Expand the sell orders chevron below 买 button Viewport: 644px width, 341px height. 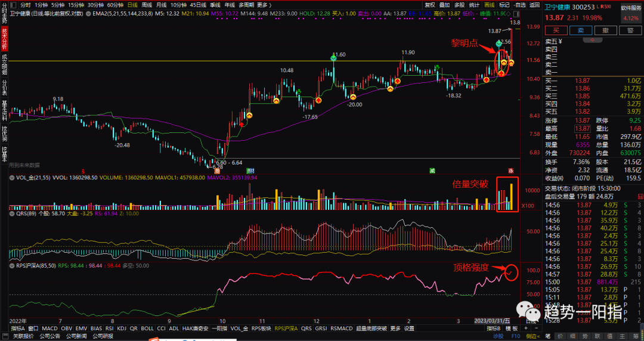(x=593, y=40)
